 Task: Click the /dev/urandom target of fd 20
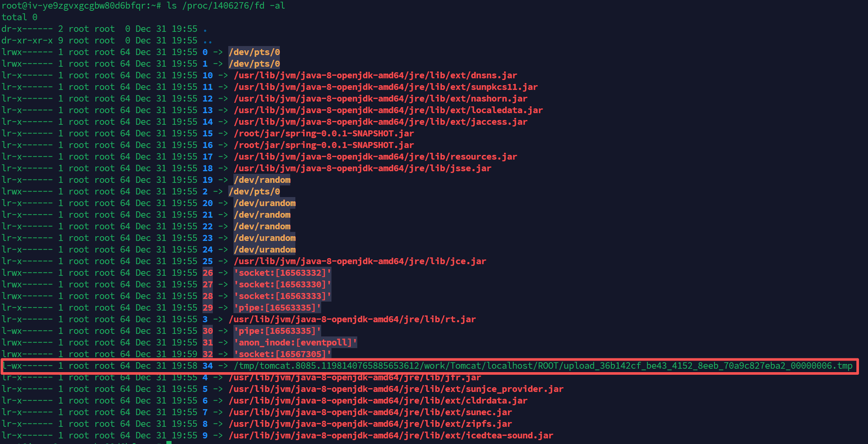(264, 203)
